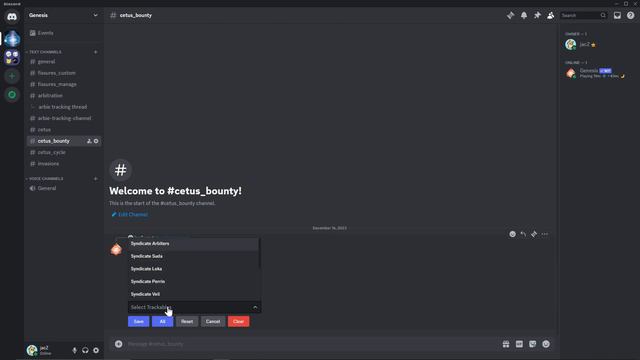
Task: Open the gift Nitro icon
Action: click(x=506, y=344)
